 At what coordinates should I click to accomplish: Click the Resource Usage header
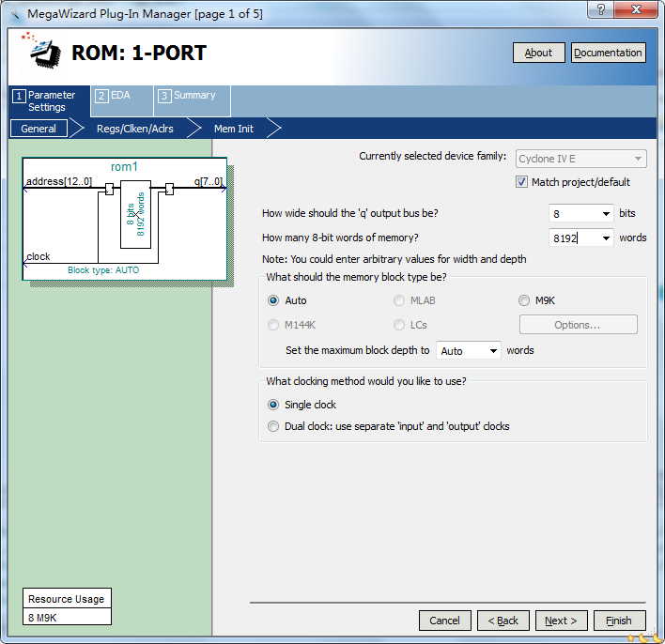[67, 599]
